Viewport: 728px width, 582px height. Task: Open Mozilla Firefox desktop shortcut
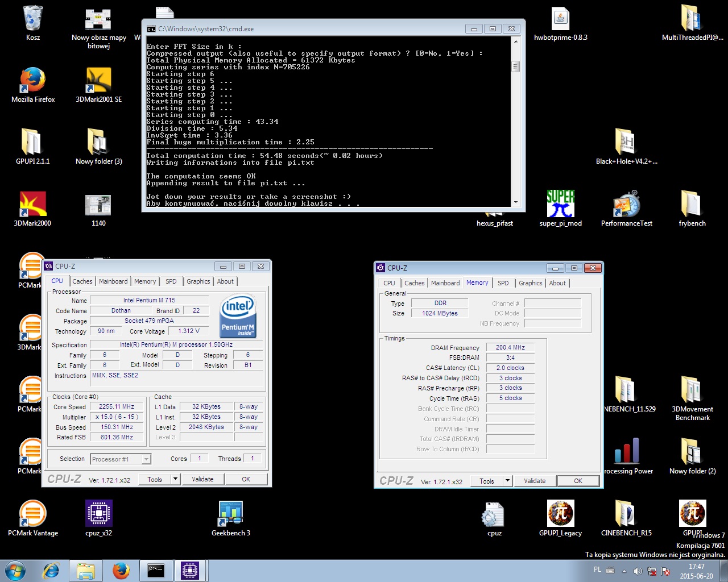tap(33, 85)
